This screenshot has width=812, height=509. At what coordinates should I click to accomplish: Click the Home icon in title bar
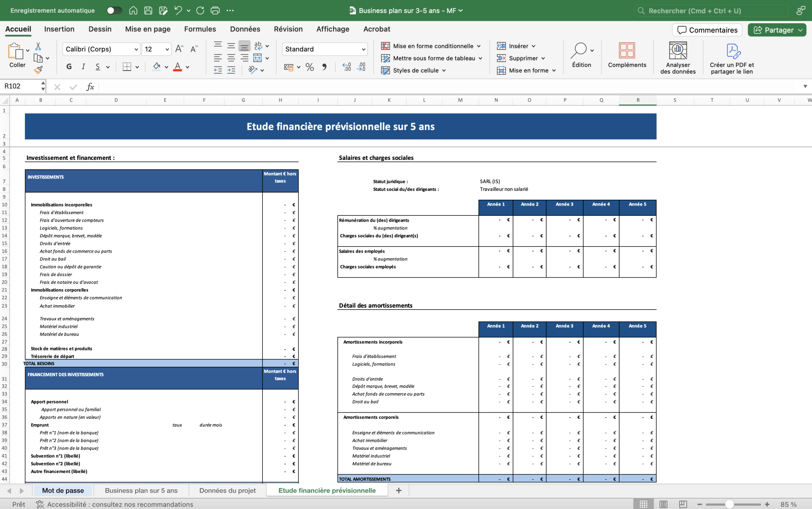pyautogui.click(x=133, y=11)
